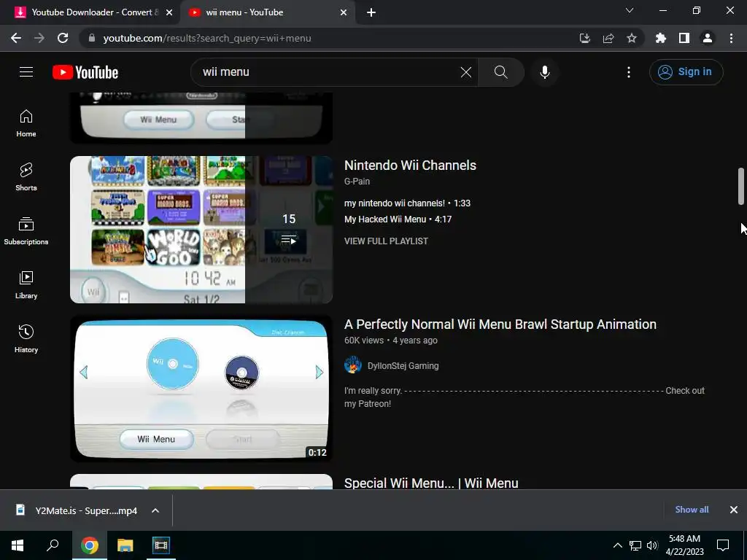This screenshot has height=560, width=747.
Task: Click VIEW FULL PLAYLIST link
Action: click(386, 241)
